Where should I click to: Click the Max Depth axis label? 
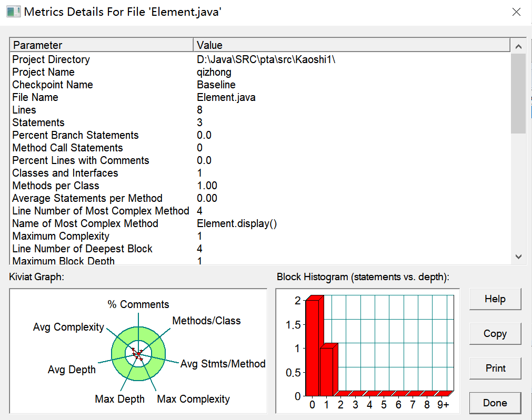point(120,399)
